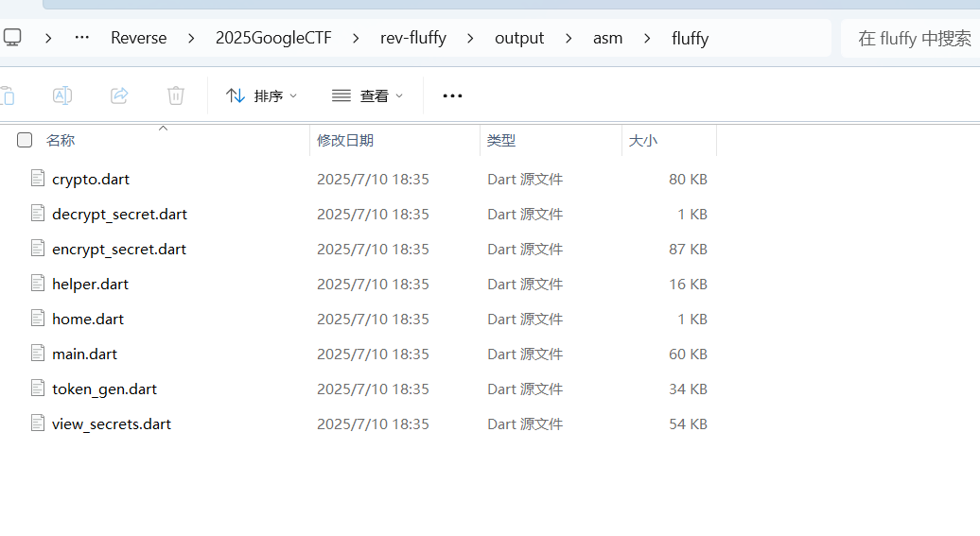The width and height of the screenshot is (980, 536).
Task: Click the Dart 源文件 type of view_secrets.dart
Action: pos(525,424)
